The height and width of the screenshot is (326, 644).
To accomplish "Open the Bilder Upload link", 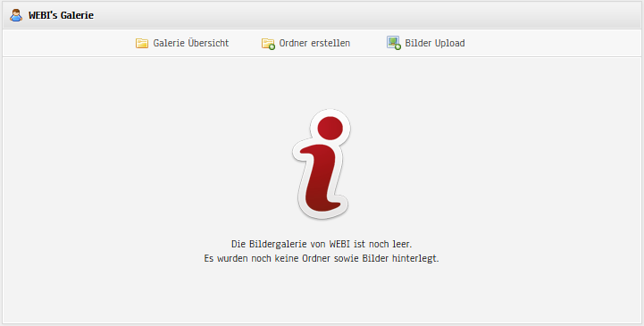I will click(x=435, y=43).
